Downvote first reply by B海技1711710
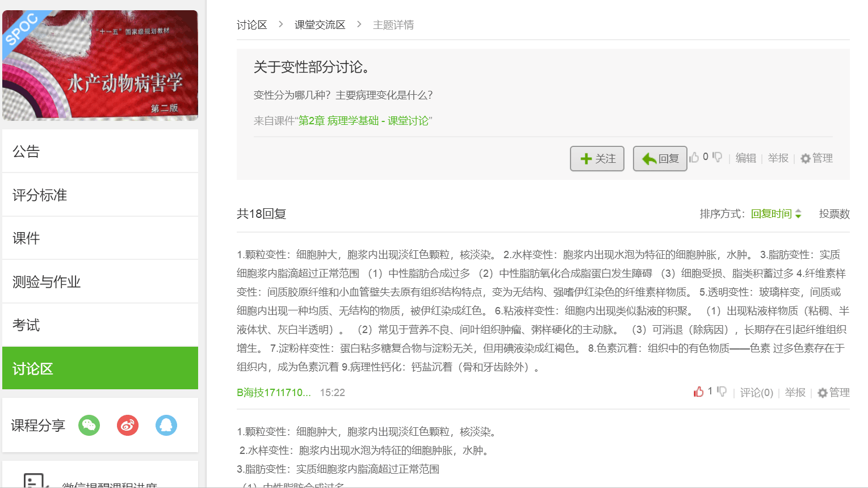 pyautogui.click(x=722, y=392)
